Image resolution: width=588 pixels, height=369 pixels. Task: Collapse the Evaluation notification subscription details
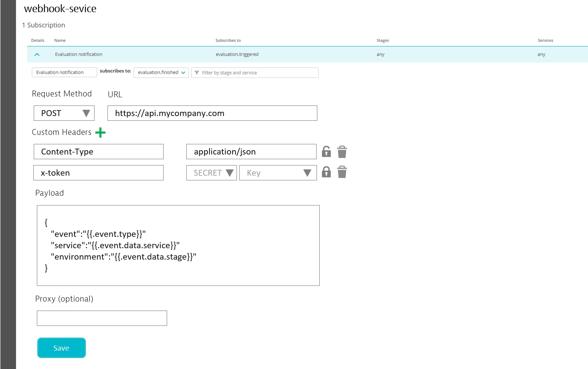(37, 54)
